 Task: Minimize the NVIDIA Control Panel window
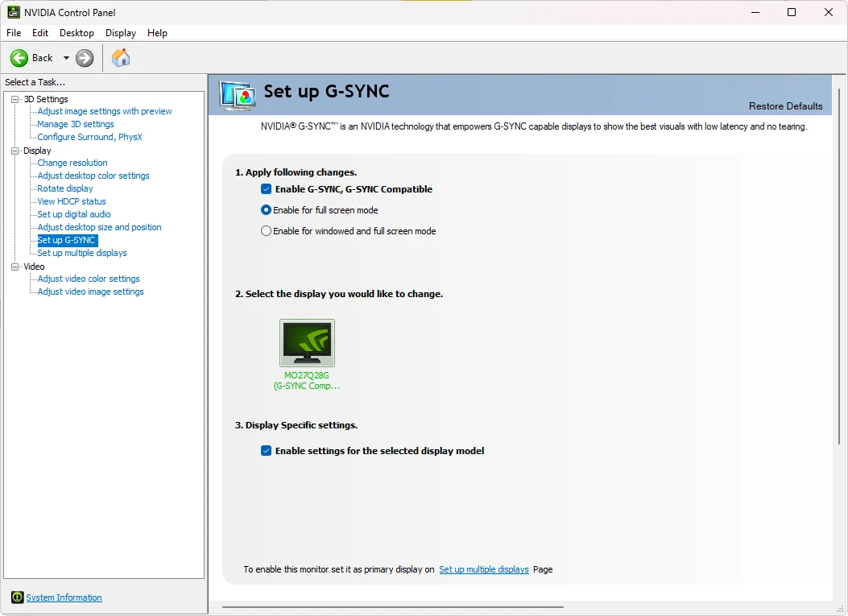pyautogui.click(x=755, y=12)
